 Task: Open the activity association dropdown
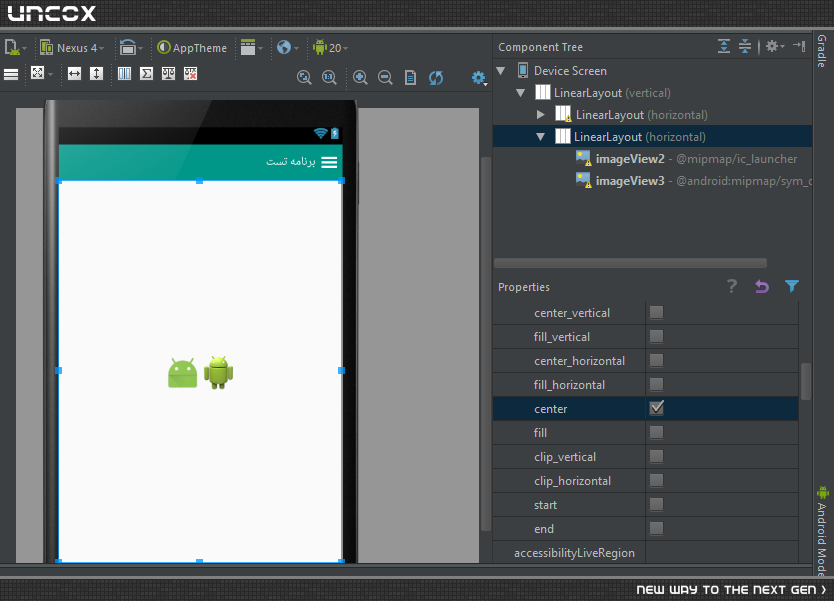251,48
